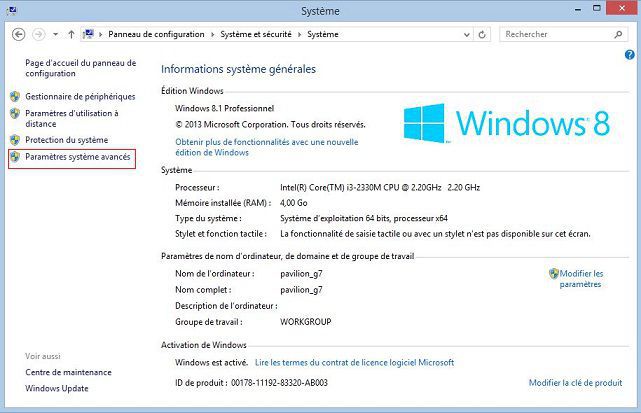641x413 pixels.
Task: Select the Système breadcrumb item
Action: click(323, 34)
